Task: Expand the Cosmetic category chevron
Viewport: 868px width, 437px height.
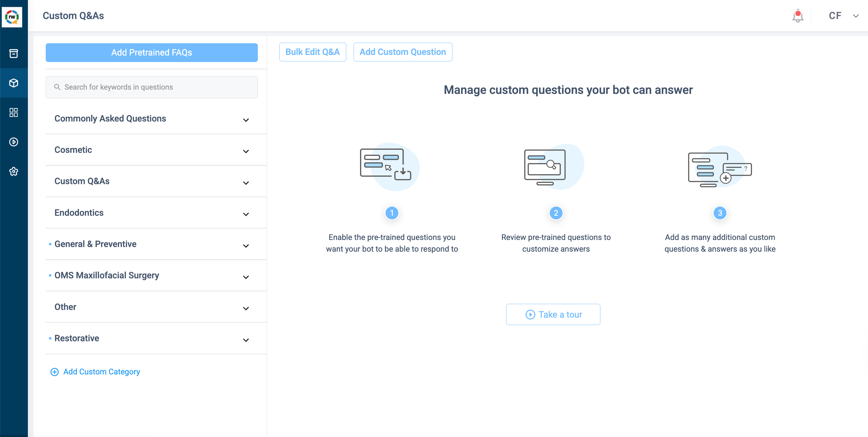Action: pyautogui.click(x=246, y=151)
